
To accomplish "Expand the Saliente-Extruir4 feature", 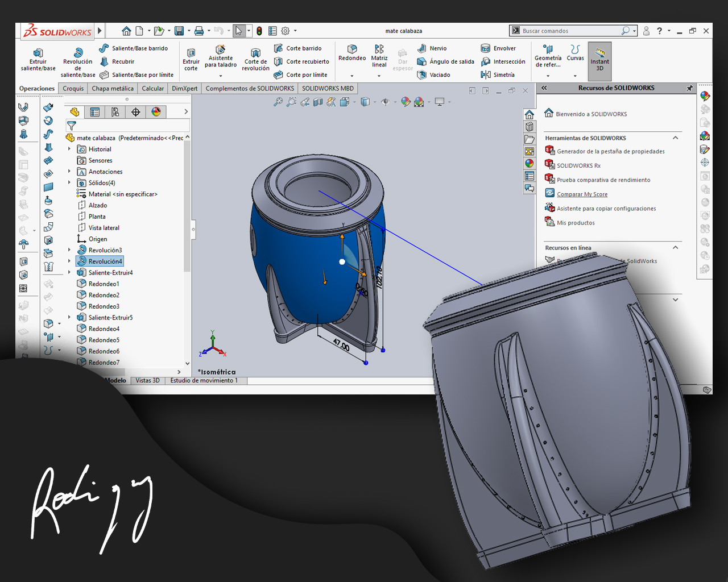I will (x=70, y=273).
